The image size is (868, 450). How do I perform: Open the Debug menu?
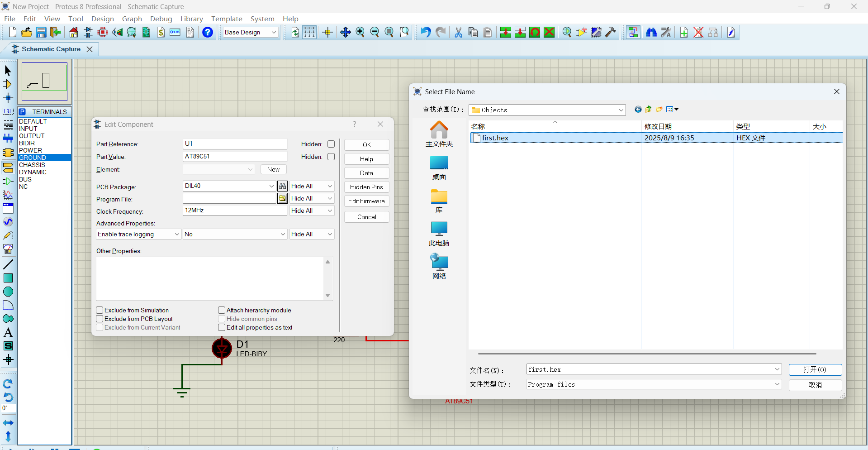tap(161, 19)
